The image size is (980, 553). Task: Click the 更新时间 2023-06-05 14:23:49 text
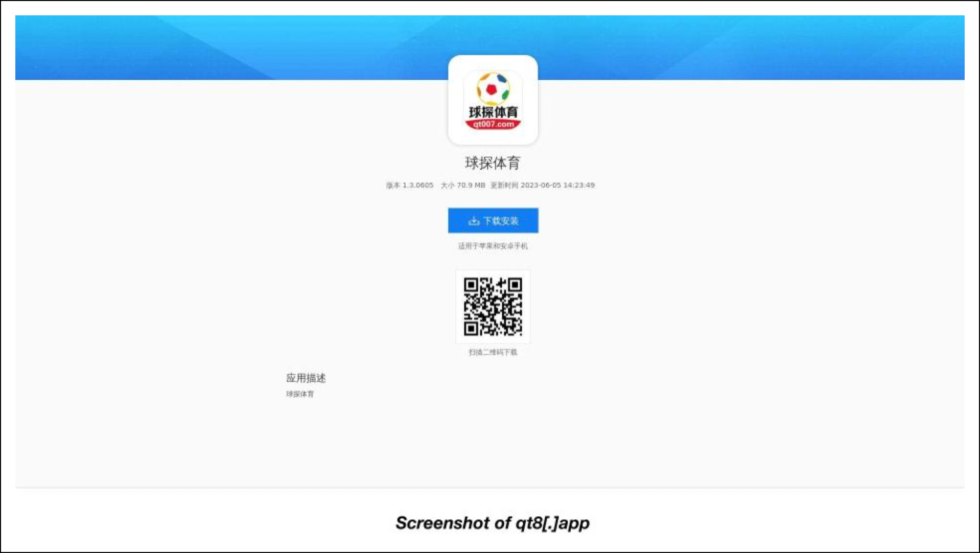pyautogui.click(x=542, y=185)
